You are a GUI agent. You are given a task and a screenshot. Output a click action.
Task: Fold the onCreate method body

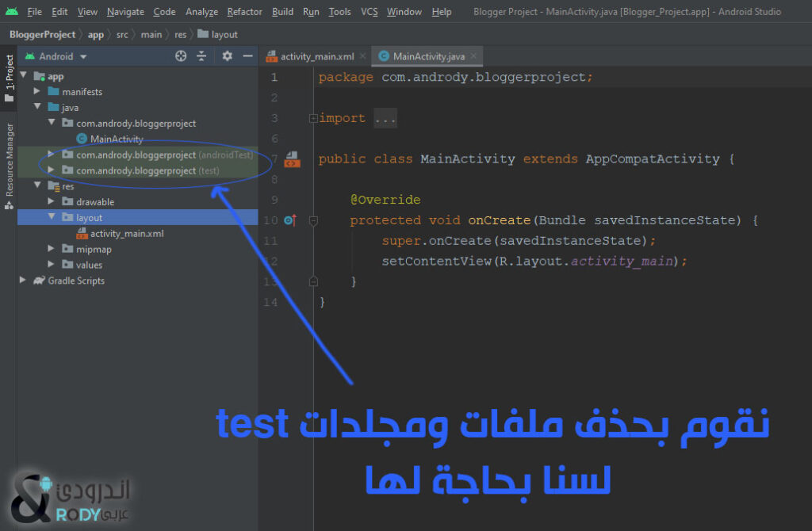pos(313,220)
